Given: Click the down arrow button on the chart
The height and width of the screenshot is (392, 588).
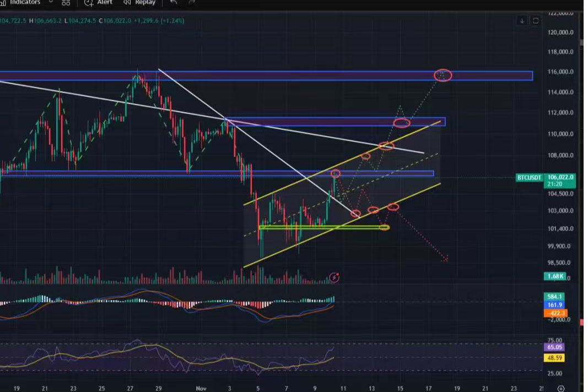Looking at the screenshot, I should [x=522, y=21].
